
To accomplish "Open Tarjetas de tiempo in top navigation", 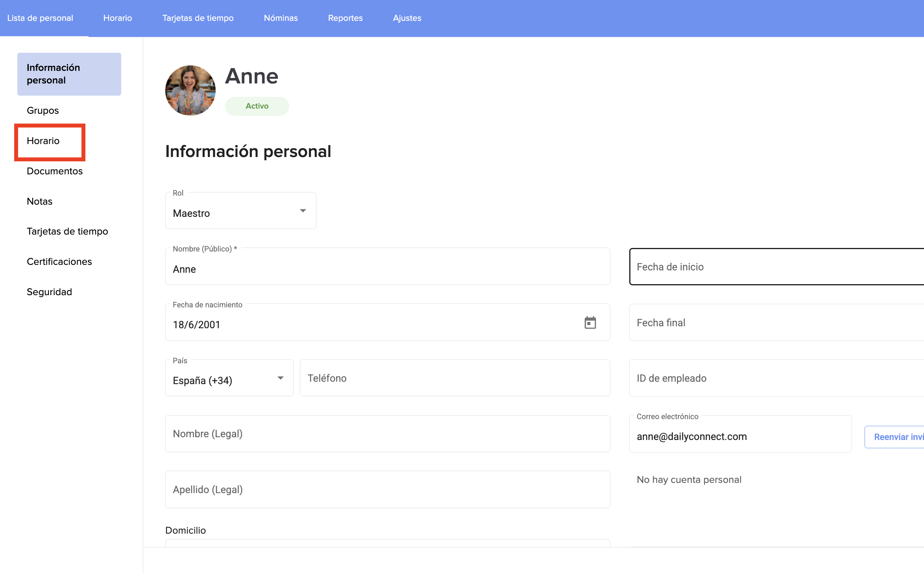I will [x=198, y=18].
